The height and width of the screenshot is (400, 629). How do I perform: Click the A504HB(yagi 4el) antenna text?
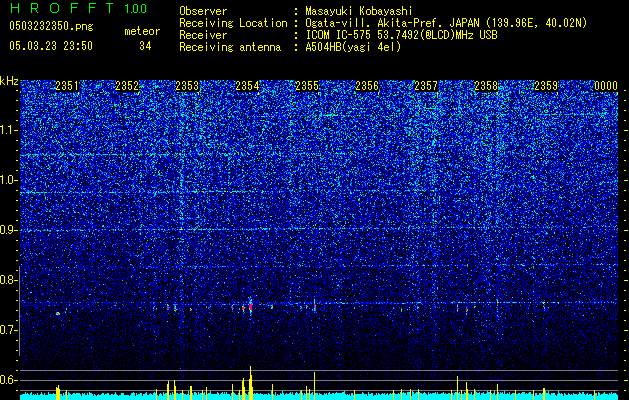(353, 47)
